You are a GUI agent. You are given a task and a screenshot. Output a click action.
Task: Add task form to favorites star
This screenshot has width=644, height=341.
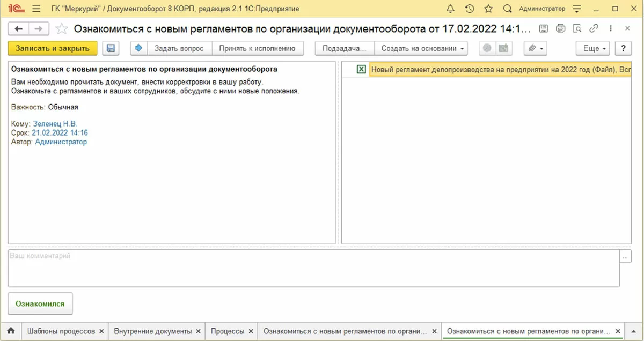[x=62, y=29]
